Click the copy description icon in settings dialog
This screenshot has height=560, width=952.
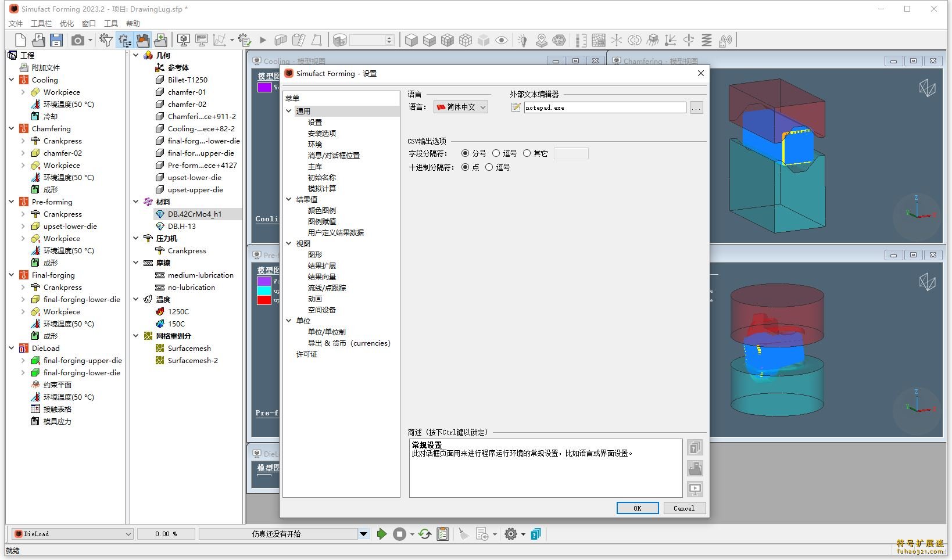coord(695,447)
